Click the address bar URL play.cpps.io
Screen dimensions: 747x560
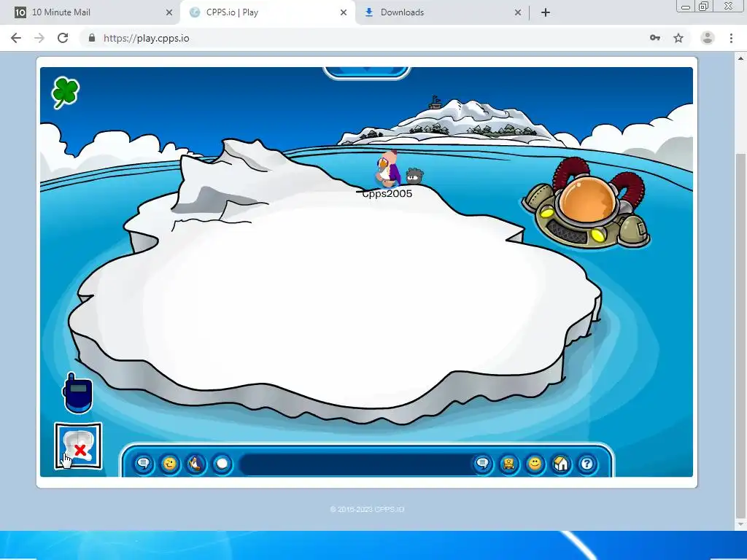pyautogui.click(x=146, y=38)
